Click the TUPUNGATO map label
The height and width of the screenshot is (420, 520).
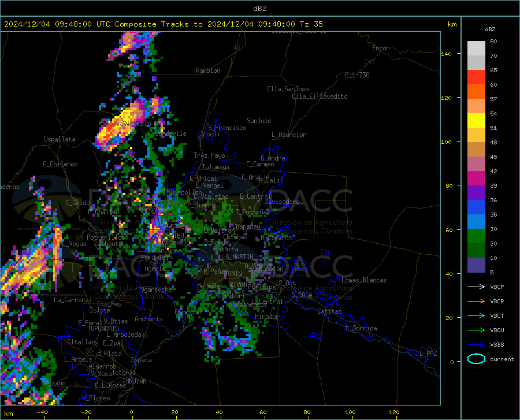pos(103,329)
